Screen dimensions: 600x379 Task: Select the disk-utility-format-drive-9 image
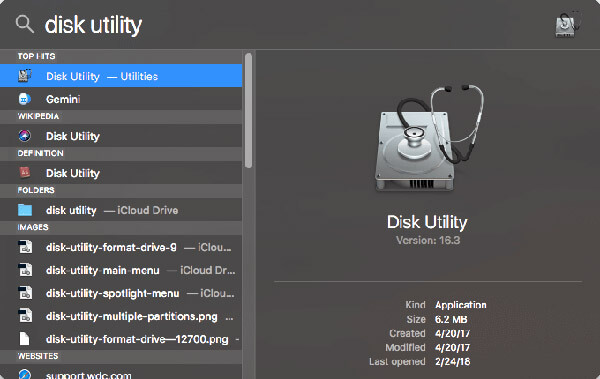click(121, 247)
